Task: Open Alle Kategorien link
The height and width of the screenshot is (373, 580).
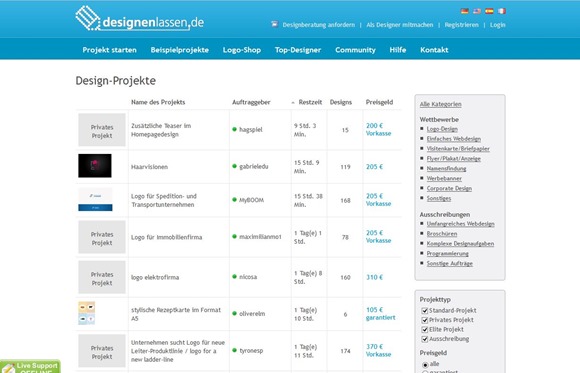Action: tap(441, 104)
